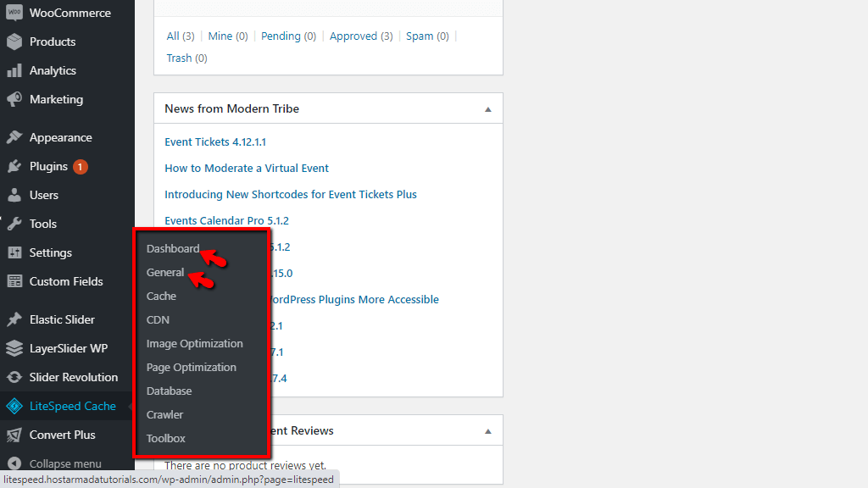Viewport: 868px width, 488px height.
Task: Open Convert Plus menu label
Action: [63, 435]
